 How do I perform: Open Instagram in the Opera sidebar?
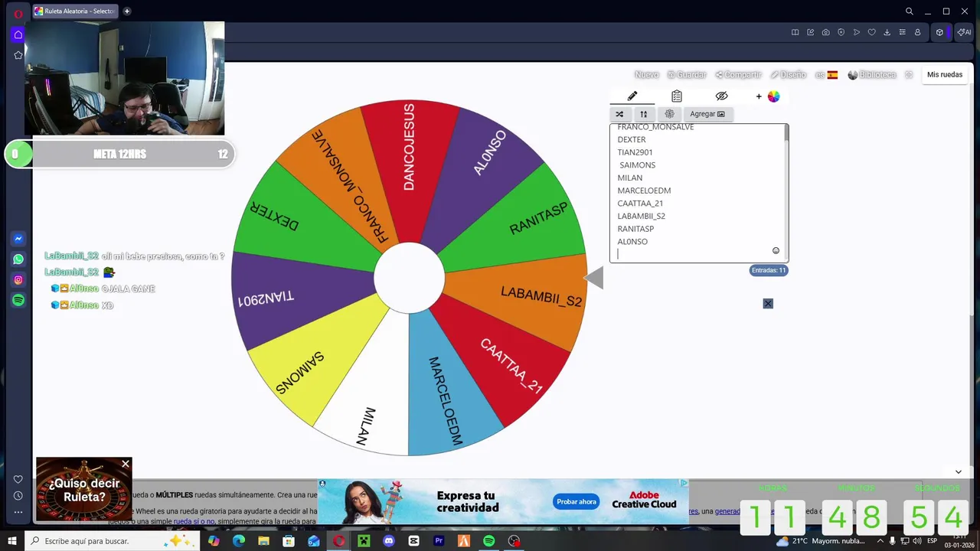18,280
